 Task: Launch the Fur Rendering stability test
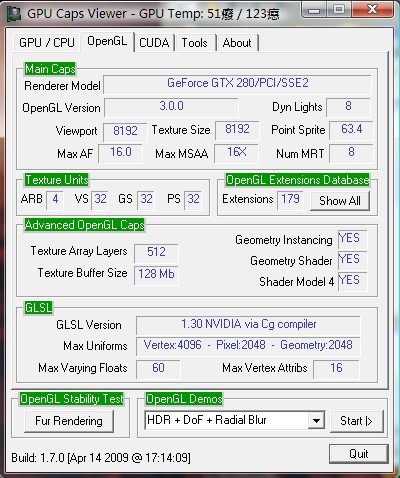coord(69,421)
